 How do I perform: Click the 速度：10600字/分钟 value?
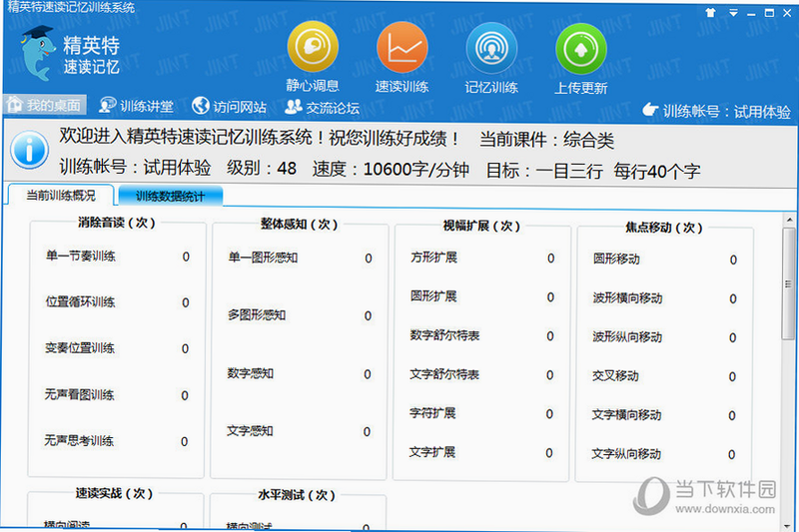click(x=391, y=169)
